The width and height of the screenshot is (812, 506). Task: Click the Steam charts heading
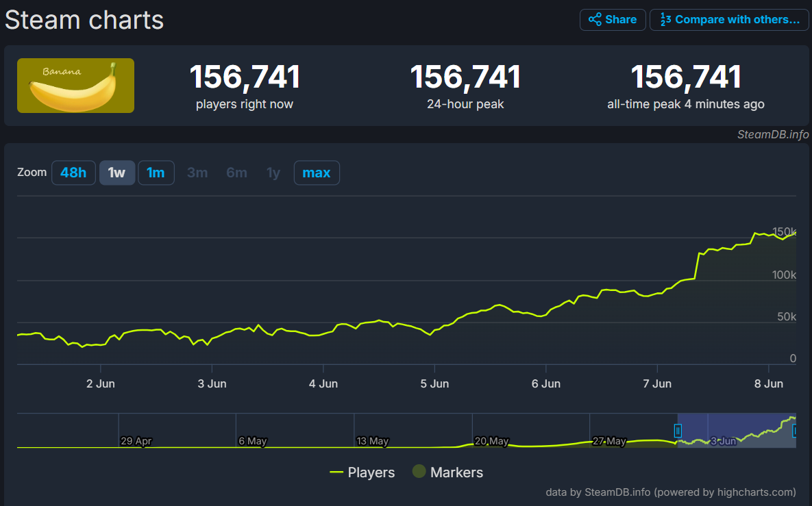tap(84, 20)
